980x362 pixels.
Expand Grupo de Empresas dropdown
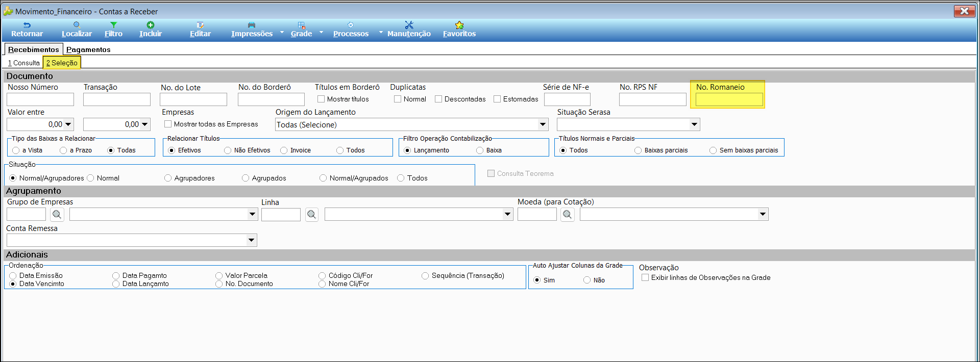(252, 214)
